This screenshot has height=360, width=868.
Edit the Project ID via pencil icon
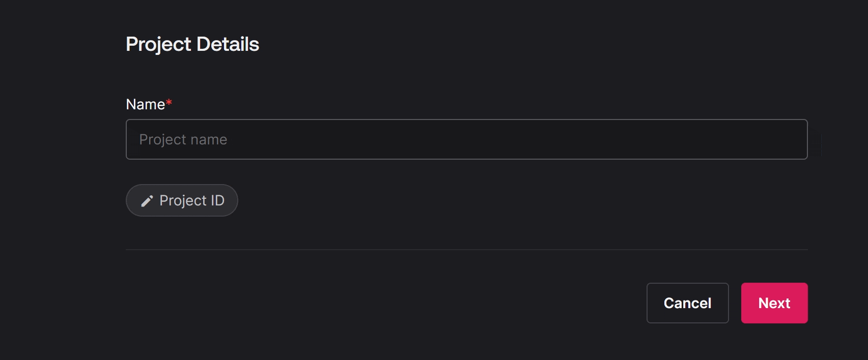147,201
